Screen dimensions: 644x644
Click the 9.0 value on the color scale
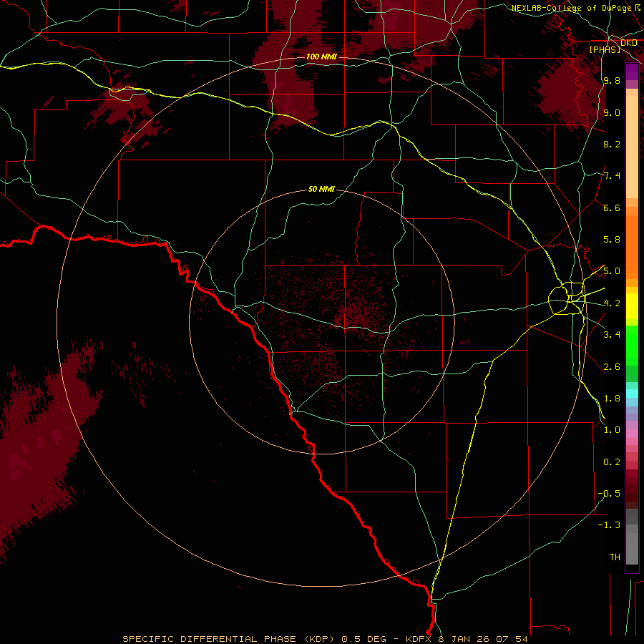point(612,112)
